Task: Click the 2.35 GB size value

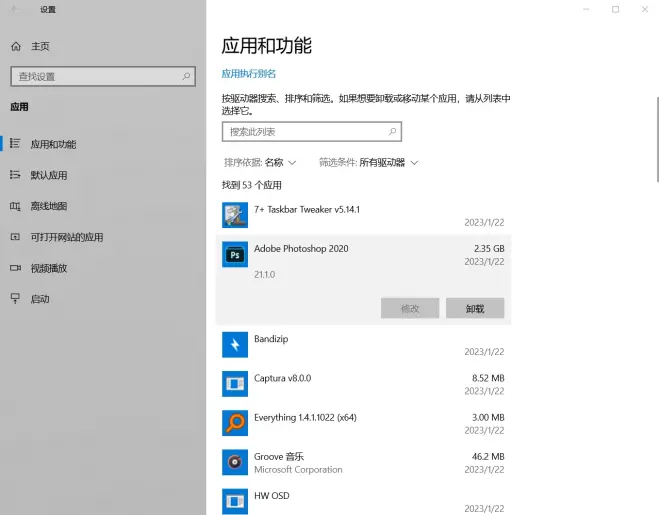Action: [489, 249]
